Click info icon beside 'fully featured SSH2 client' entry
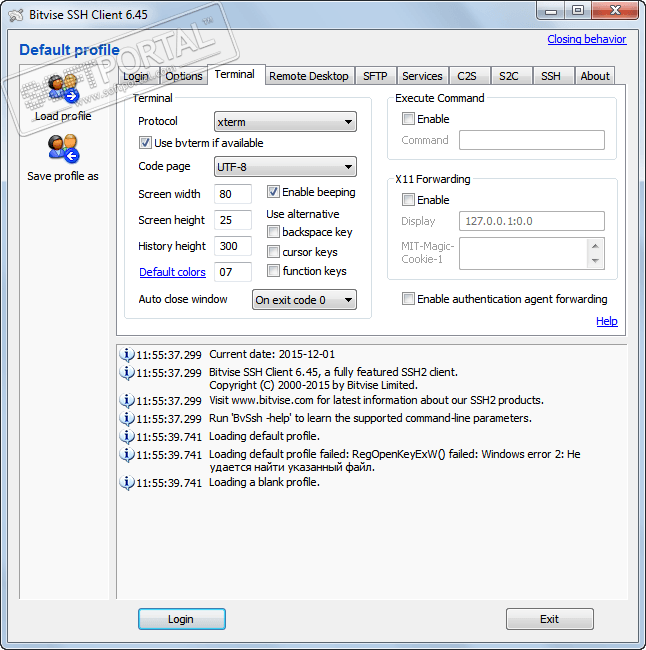This screenshot has height=650, width=646. click(127, 373)
